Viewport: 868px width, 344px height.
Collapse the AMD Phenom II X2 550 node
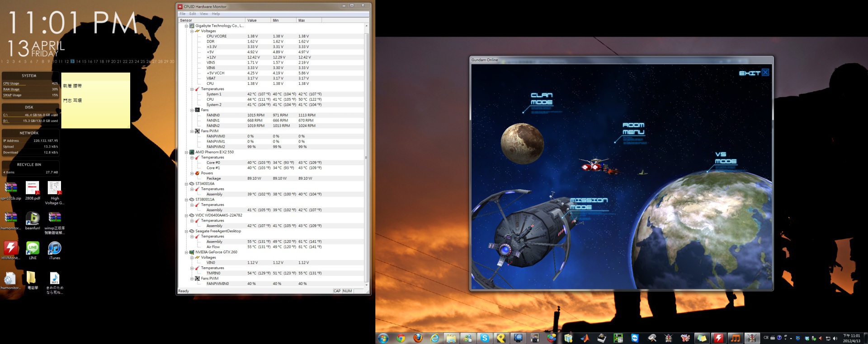(186, 152)
